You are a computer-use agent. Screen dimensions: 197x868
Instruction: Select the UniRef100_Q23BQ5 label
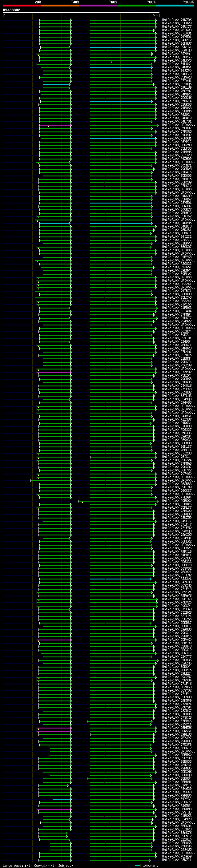(177, 84)
